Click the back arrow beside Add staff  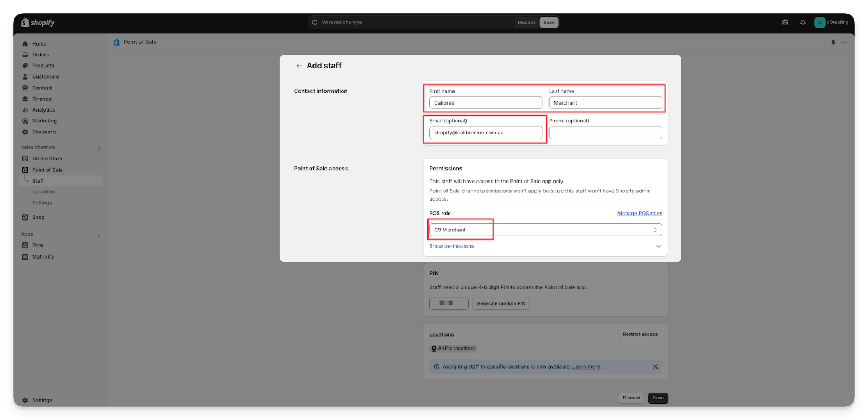[x=299, y=66]
